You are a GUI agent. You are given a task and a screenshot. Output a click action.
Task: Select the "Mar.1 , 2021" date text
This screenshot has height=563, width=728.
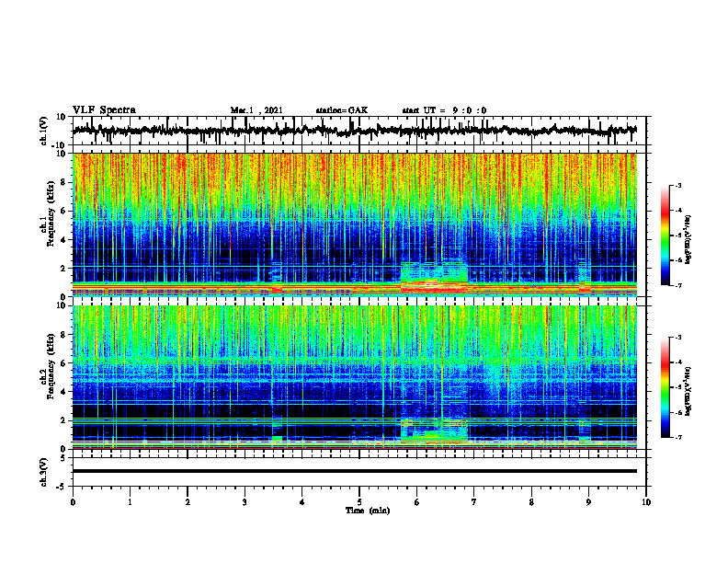click(x=256, y=110)
